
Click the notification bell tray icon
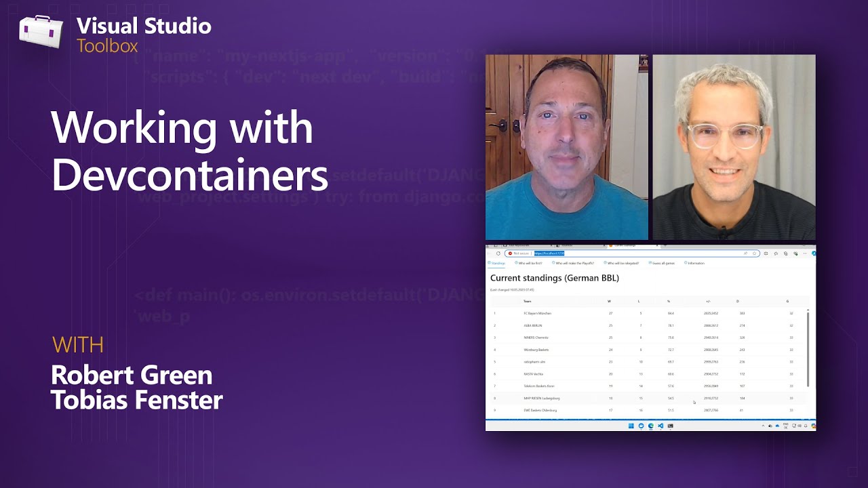point(806,426)
